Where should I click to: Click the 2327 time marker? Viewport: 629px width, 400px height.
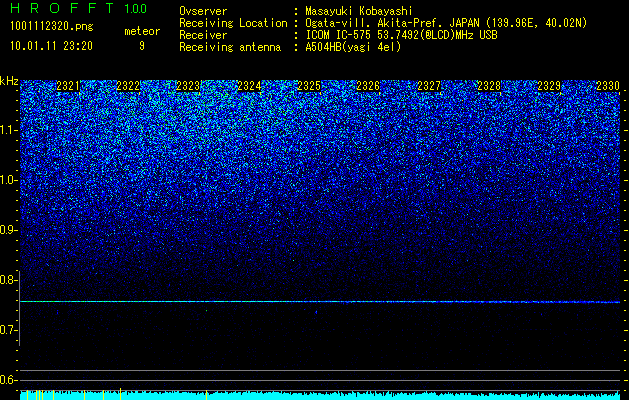[x=429, y=86]
